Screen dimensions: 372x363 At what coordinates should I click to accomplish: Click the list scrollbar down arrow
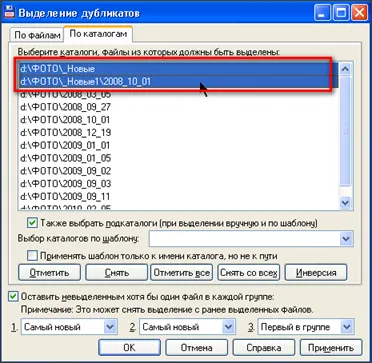pyautogui.click(x=345, y=202)
